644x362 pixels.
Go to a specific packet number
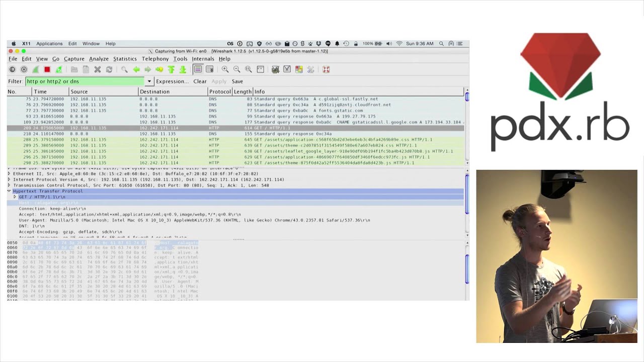(x=159, y=69)
